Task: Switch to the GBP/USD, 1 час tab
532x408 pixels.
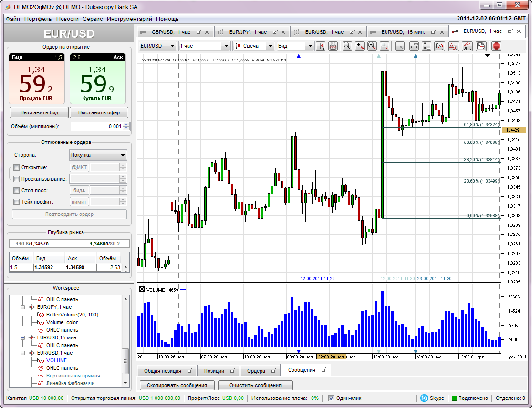Action: [170, 32]
